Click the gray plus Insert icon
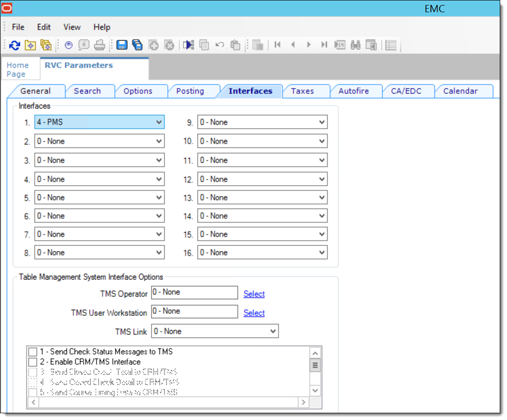The width and height of the screenshot is (507, 420). pos(153,45)
